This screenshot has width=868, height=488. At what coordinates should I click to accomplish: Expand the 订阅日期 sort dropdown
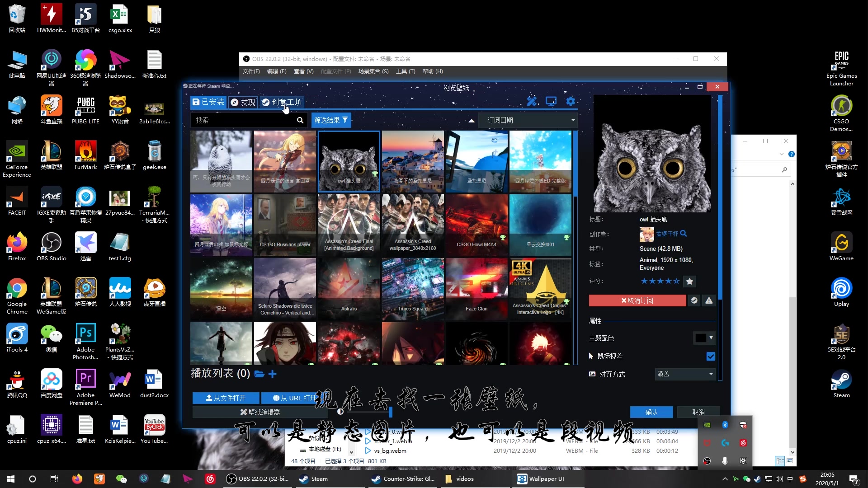(528, 120)
